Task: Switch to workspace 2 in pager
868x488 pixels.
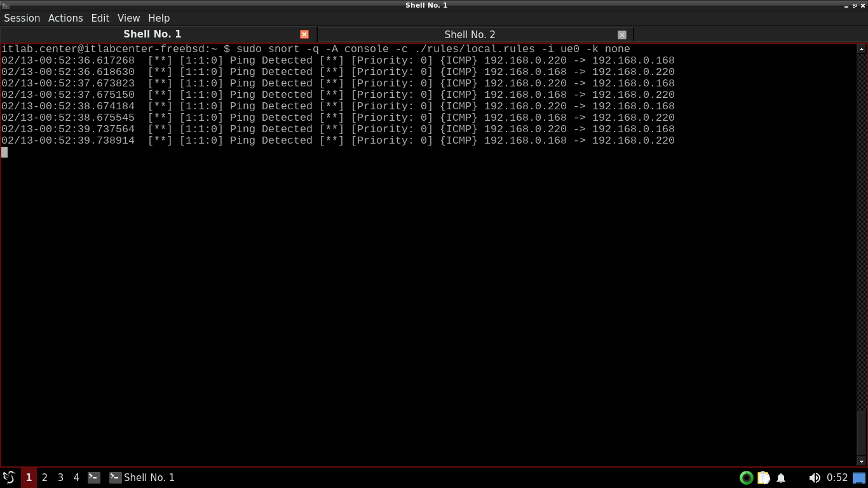Action: [44, 477]
